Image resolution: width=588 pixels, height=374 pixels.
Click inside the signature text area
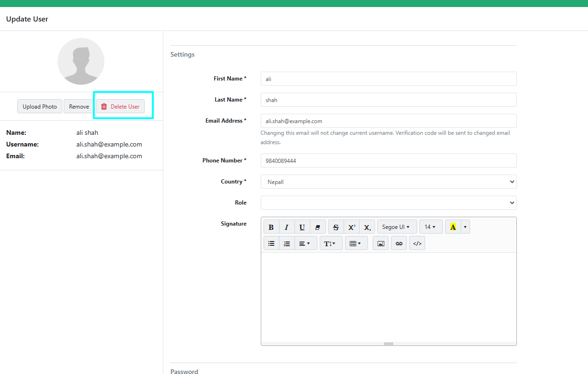coord(389,297)
